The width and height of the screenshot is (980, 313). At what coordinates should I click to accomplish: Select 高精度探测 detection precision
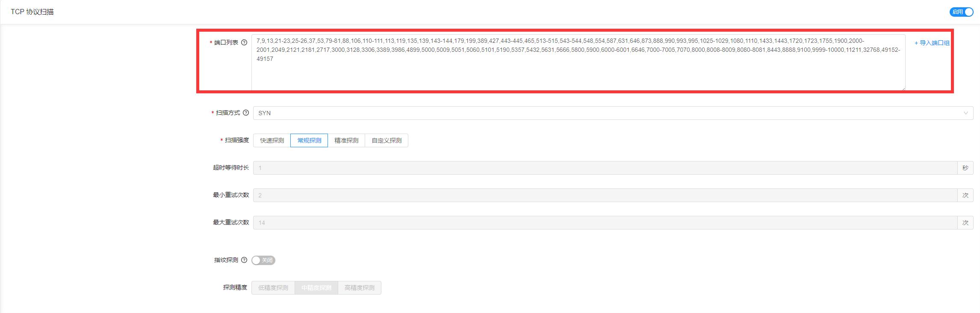coord(360,288)
